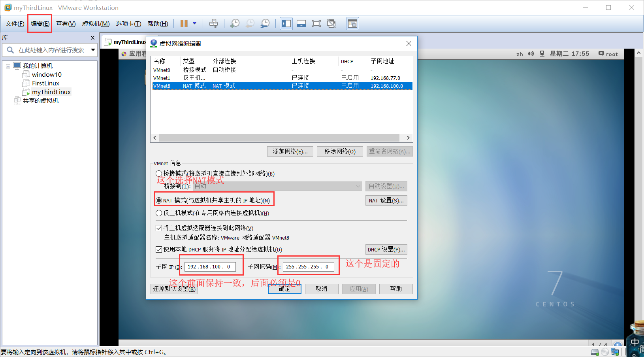
Task: Open the 编辑(E) menu
Action: 40,24
